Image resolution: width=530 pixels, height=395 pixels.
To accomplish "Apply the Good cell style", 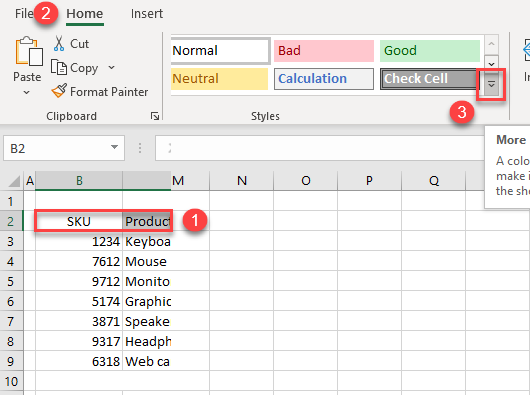I will coord(430,51).
